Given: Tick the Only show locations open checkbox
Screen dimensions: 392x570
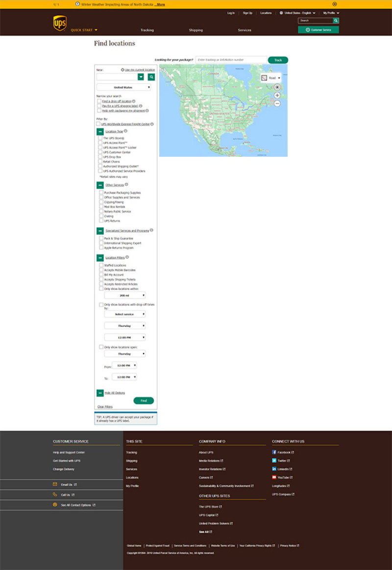Looking at the screenshot, I should pos(101,347).
